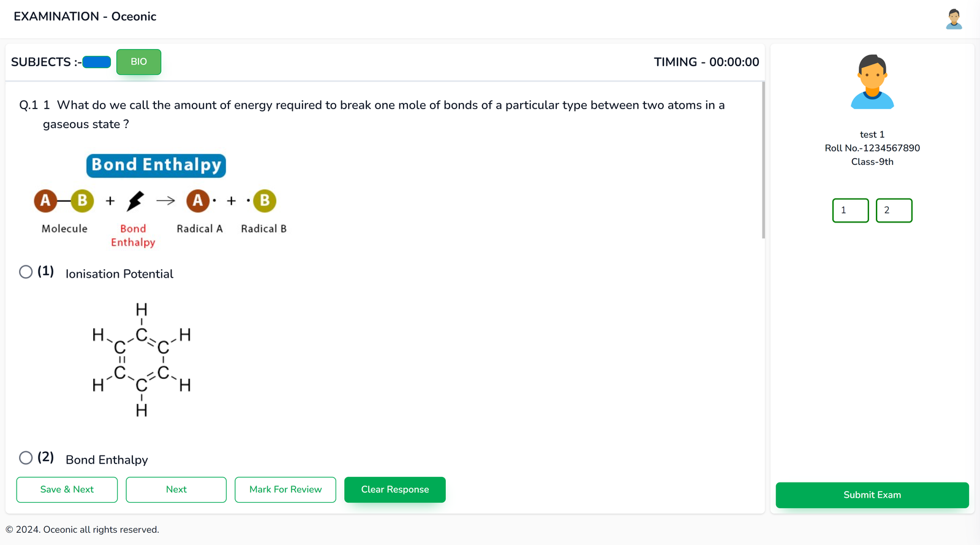Screen dimensions: 980x545
Task: Click Save & Next button
Action: click(67, 490)
